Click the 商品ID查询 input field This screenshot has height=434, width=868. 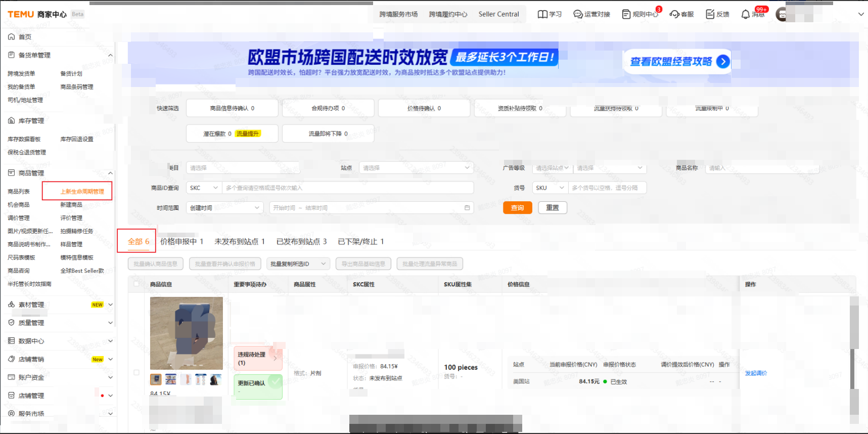(348, 188)
